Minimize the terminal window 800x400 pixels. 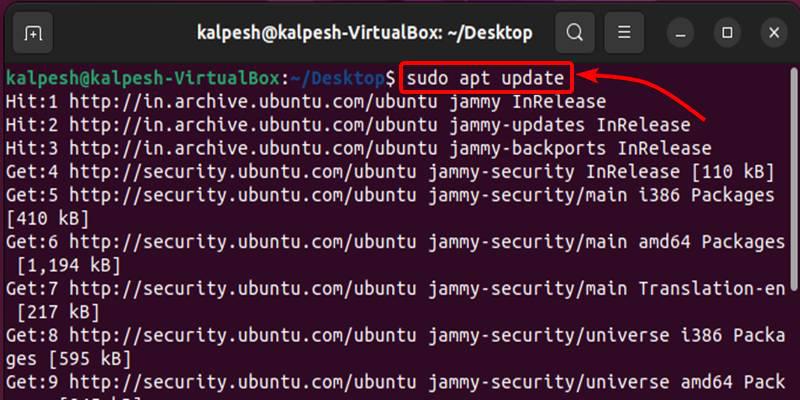coord(682,33)
